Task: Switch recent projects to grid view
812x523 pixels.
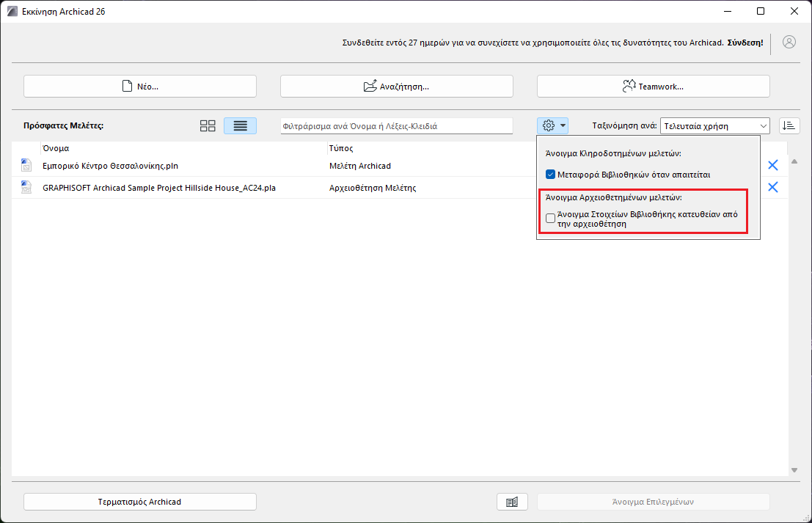Action: coord(208,125)
